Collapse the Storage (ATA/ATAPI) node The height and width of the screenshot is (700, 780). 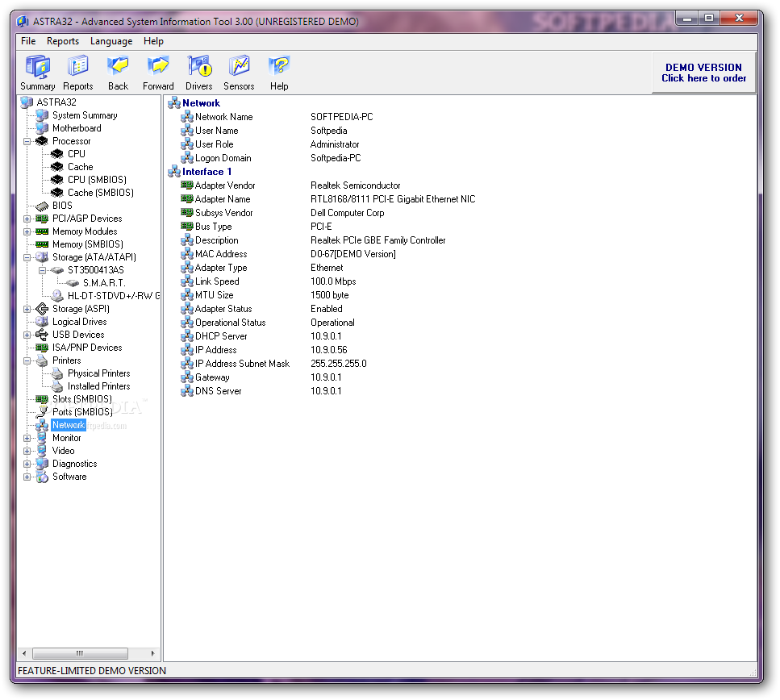tap(27, 258)
